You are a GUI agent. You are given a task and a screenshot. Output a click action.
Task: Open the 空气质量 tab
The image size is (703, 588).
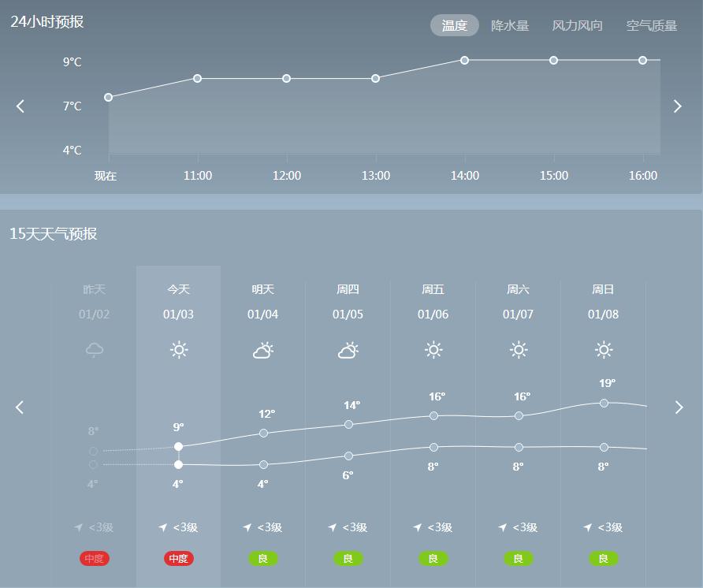[652, 25]
